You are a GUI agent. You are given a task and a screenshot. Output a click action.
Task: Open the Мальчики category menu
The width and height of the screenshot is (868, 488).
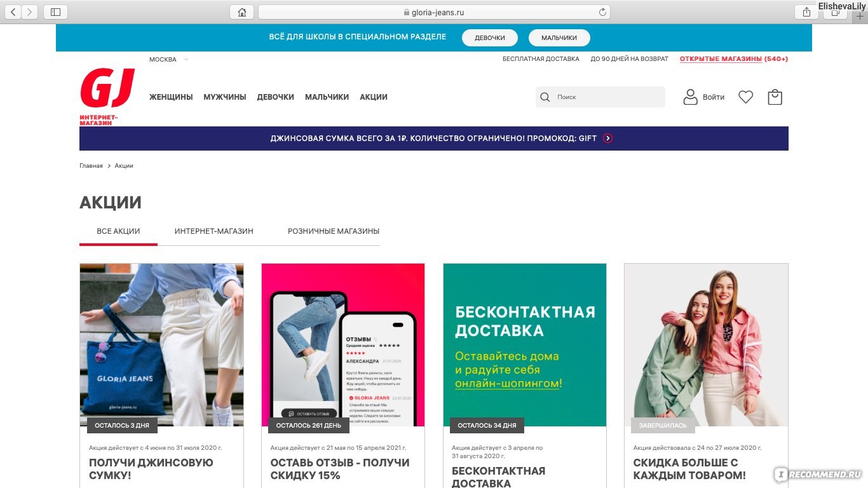(327, 97)
